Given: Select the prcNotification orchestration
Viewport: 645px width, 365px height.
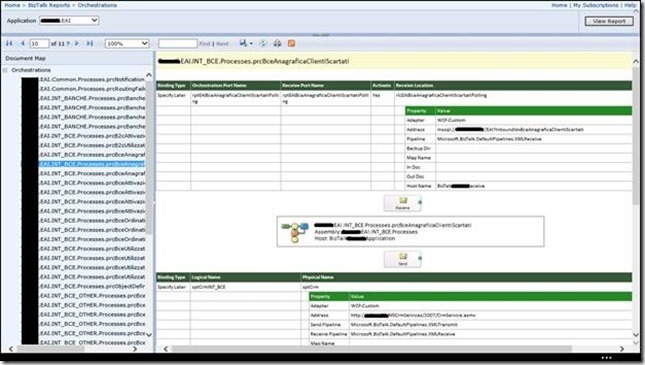Looking at the screenshot, I should 92,79.
